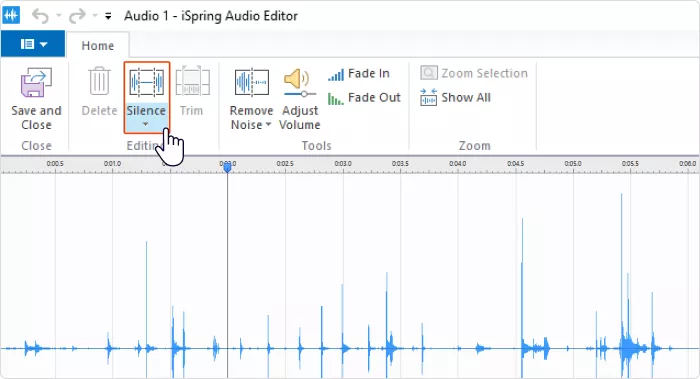This screenshot has width=700, height=379.
Task: Click Show All in the Zoom group
Action: [455, 97]
